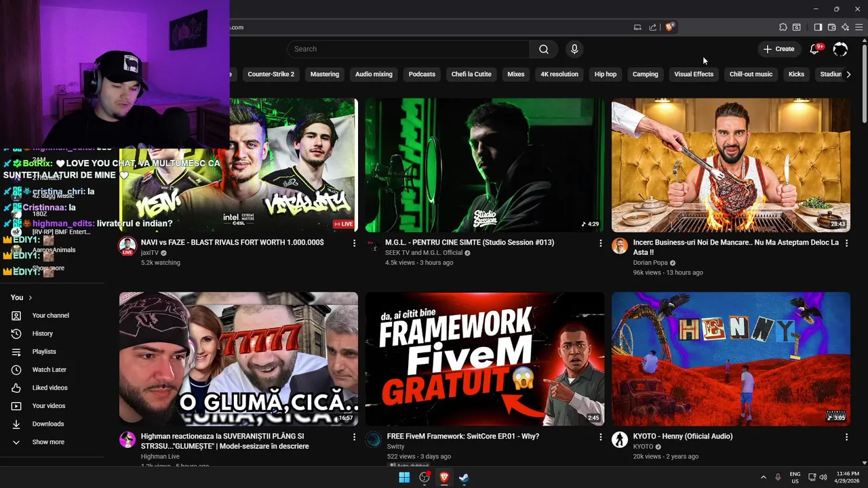Select the Hip hop chip
This screenshot has width=868, height=488.
(x=606, y=74)
